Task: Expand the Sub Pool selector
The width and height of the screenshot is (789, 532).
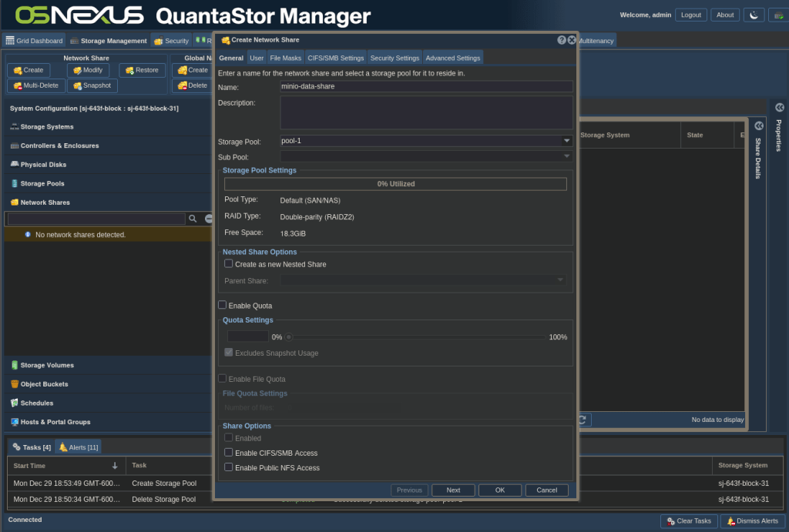Action: (567, 156)
